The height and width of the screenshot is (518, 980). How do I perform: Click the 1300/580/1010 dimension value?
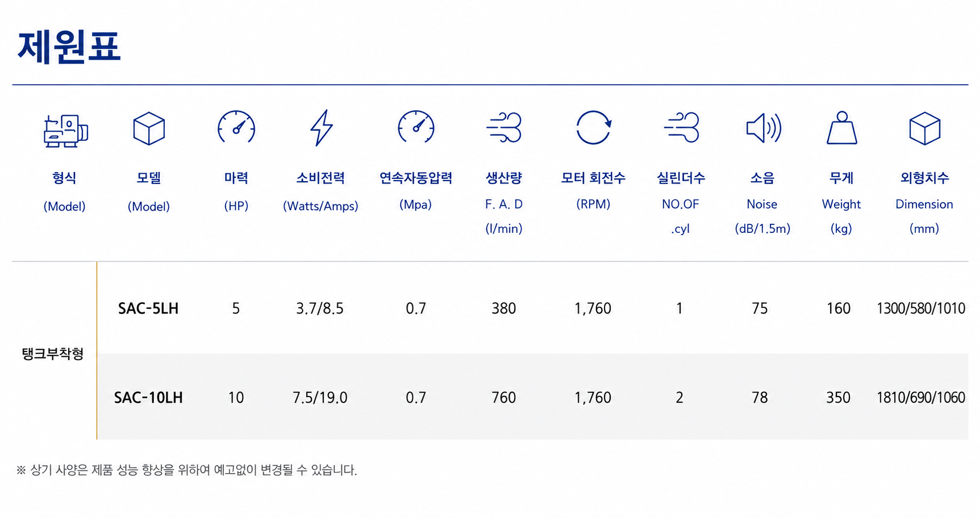coord(920,308)
